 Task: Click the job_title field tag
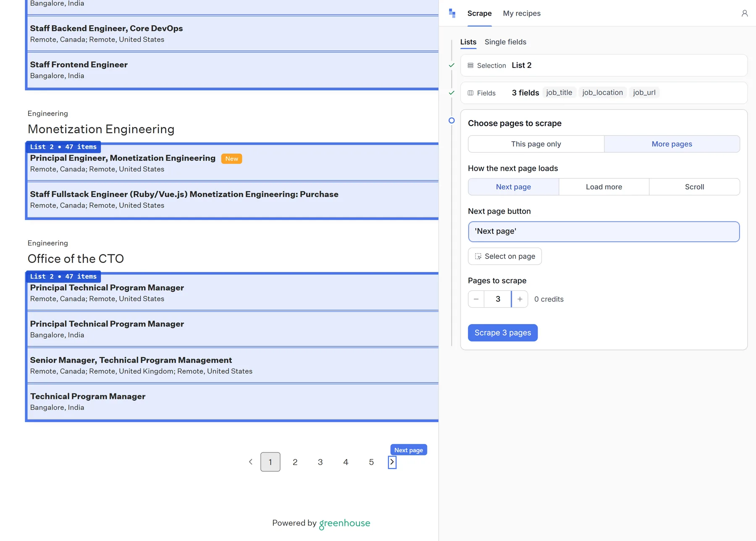[x=559, y=92]
